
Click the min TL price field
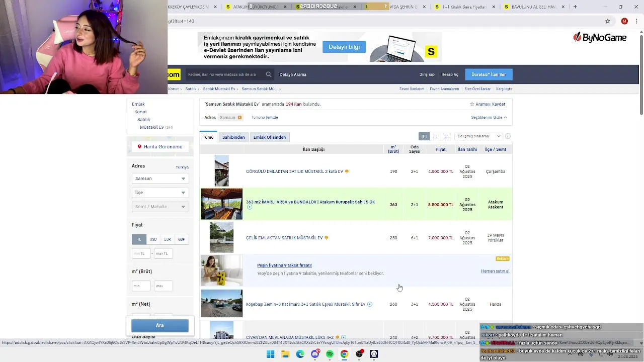point(141,253)
